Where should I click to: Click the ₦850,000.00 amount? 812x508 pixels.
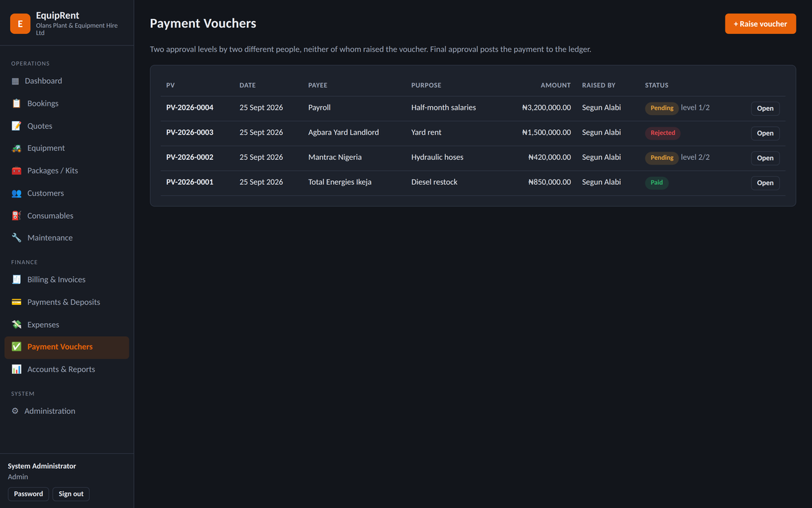click(x=549, y=182)
